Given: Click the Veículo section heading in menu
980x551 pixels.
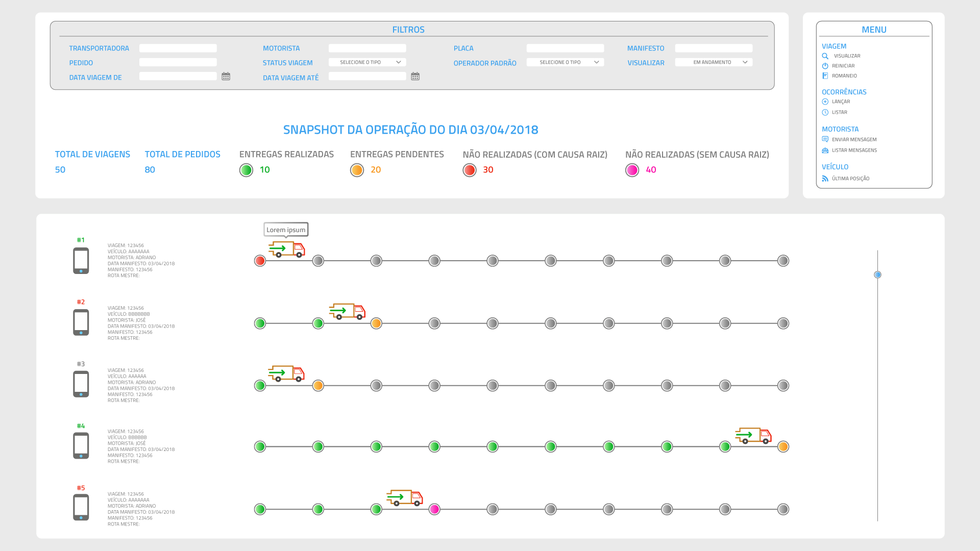Looking at the screenshot, I should pyautogui.click(x=835, y=167).
